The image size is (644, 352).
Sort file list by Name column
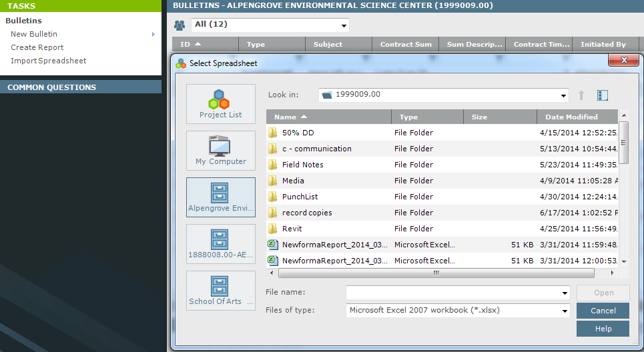pos(328,117)
